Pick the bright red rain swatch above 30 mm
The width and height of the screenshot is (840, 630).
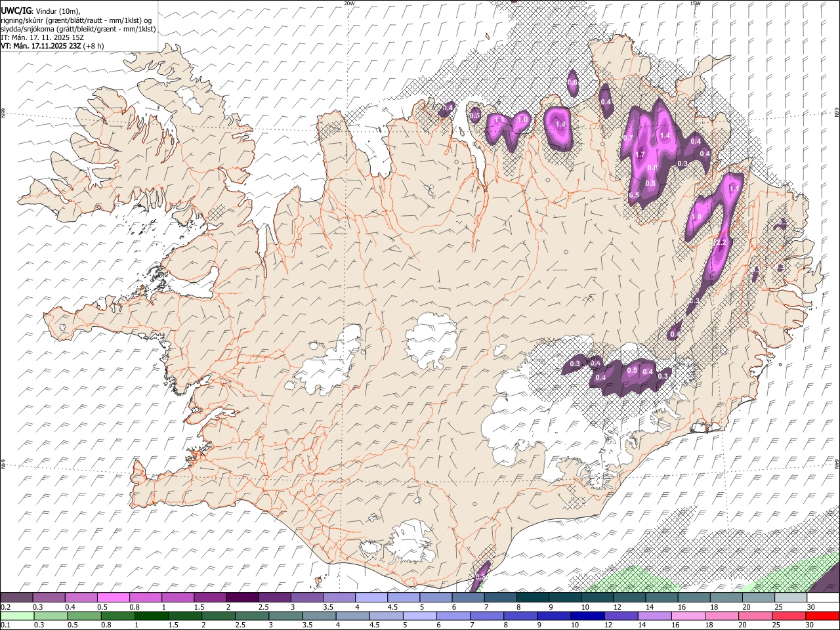coord(823,616)
